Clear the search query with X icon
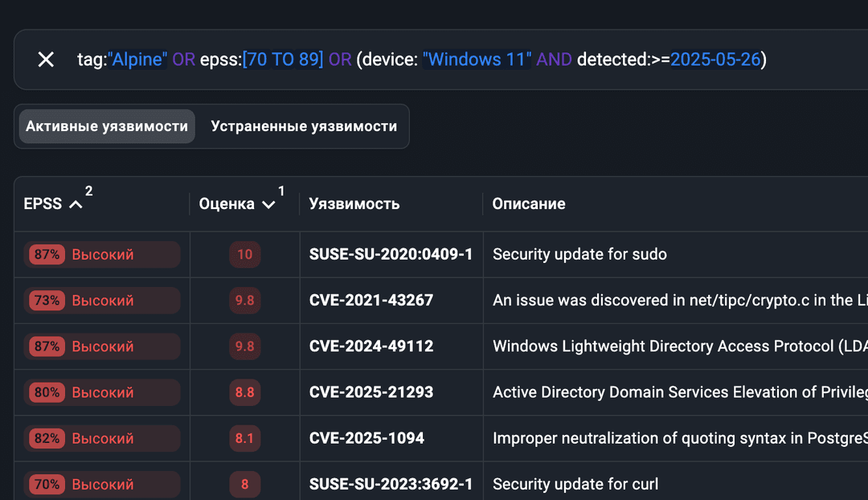Viewport: 868px width, 500px height. (46, 59)
